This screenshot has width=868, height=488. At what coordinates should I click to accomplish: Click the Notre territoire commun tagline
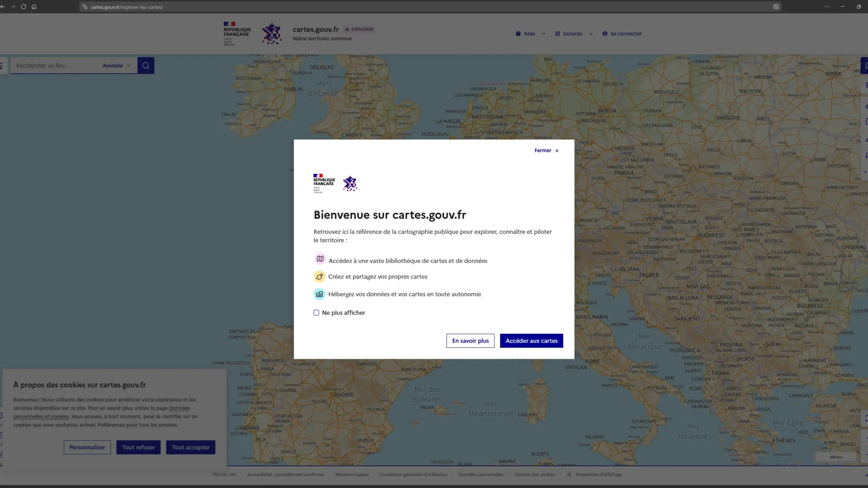point(322,38)
